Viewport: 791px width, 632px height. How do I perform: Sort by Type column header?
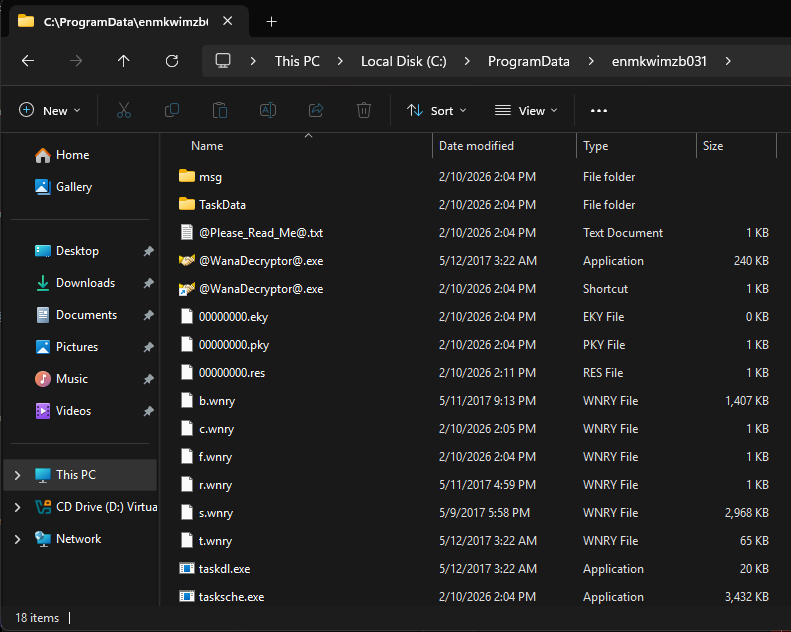coord(636,146)
